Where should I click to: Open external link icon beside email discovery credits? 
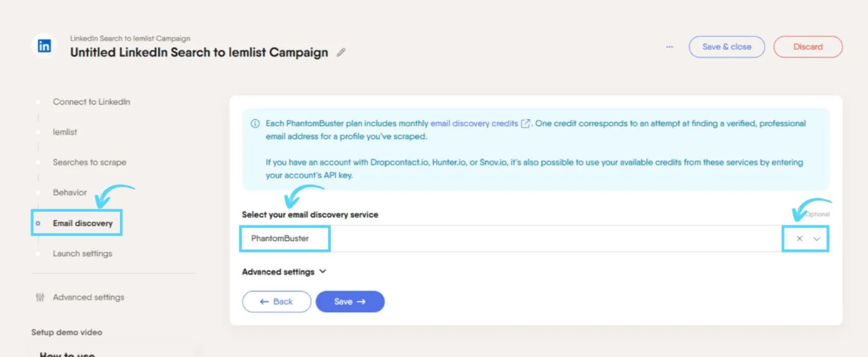click(526, 123)
